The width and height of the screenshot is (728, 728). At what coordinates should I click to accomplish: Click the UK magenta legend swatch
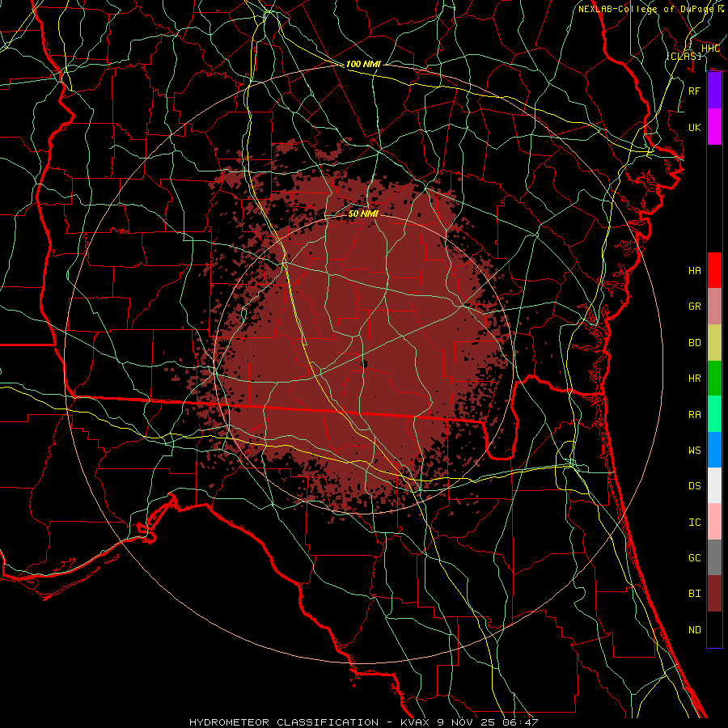714,127
